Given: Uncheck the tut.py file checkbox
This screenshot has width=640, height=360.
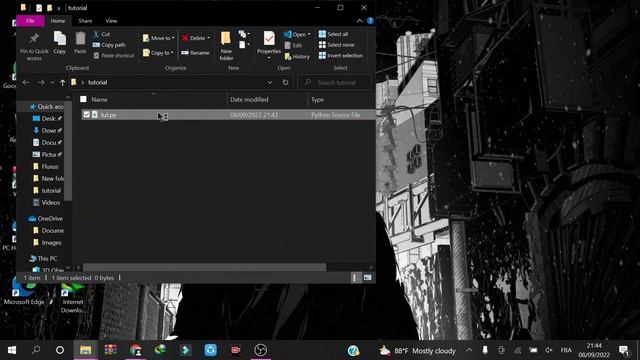Looking at the screenshot, I should click(87, 115).
